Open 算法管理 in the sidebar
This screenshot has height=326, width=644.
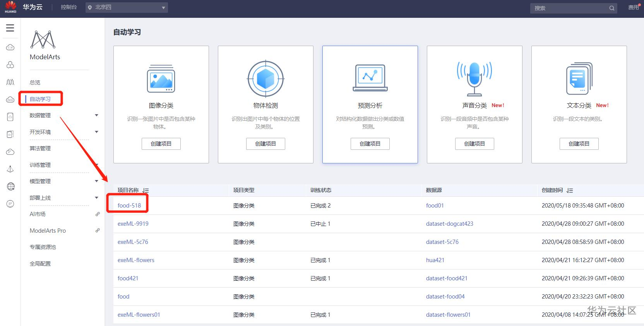(40, 148)
